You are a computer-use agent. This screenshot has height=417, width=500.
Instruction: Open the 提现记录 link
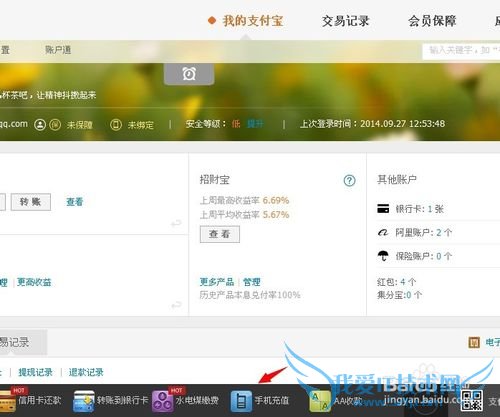click(35, 372)
